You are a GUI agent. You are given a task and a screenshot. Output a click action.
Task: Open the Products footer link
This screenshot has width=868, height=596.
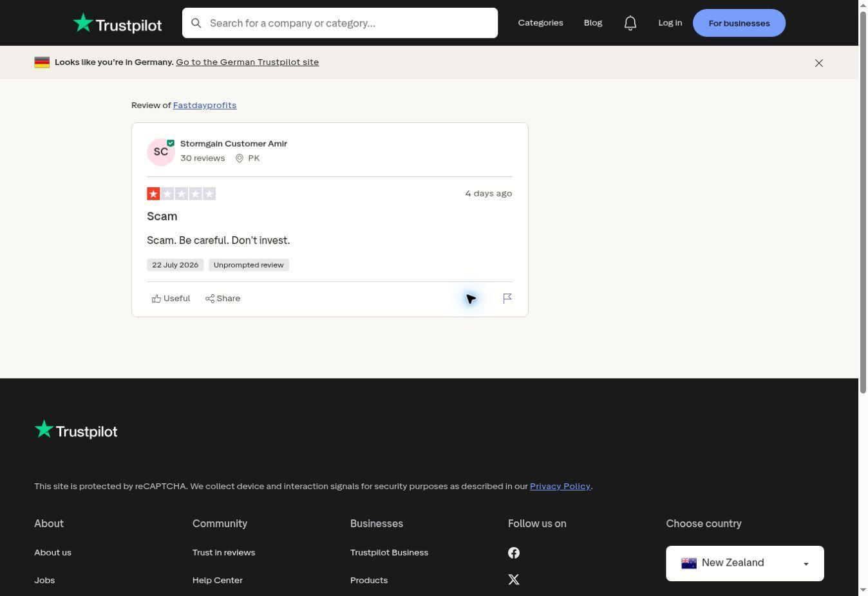click(x=369, y=581)
